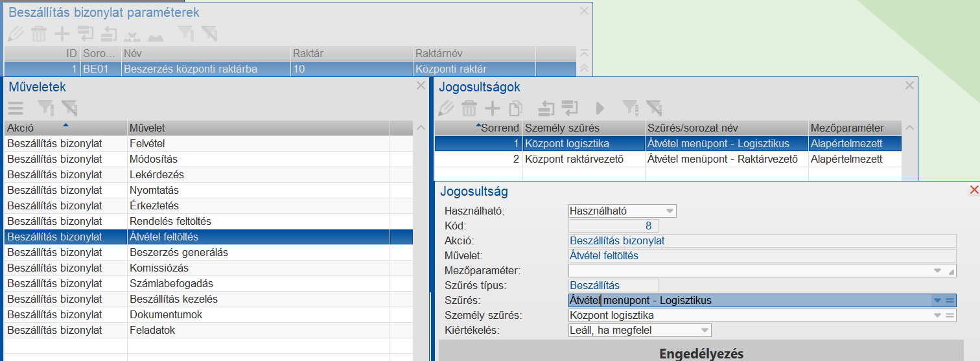This screenshot has width=980, height=361.
Task: Select the Beszerzés generálás operation row
Action: click(x=209, y=253)
